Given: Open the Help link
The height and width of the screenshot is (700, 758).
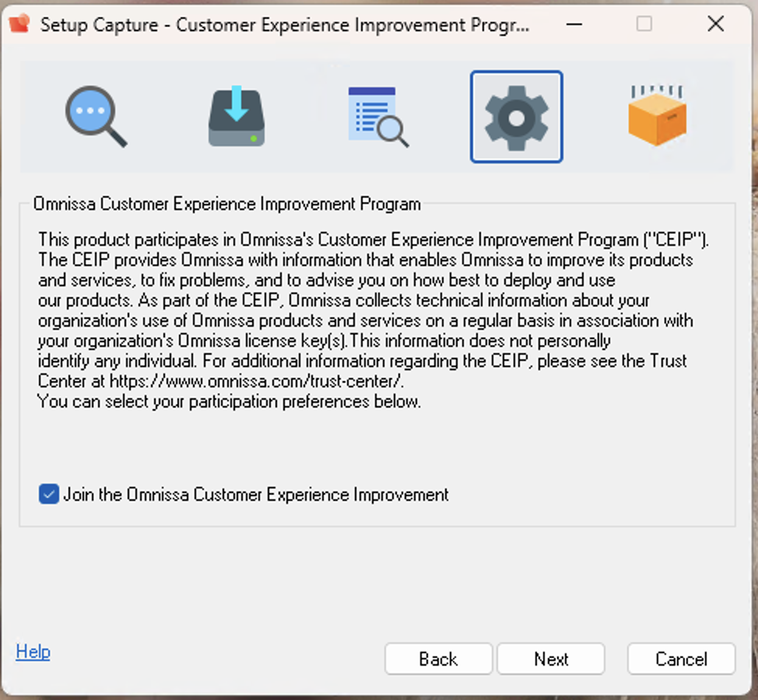Looking at the screenshot, I should 33,652.
